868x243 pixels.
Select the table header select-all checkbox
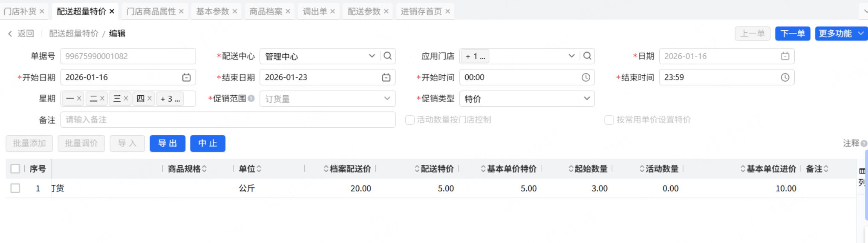[15, 169]
